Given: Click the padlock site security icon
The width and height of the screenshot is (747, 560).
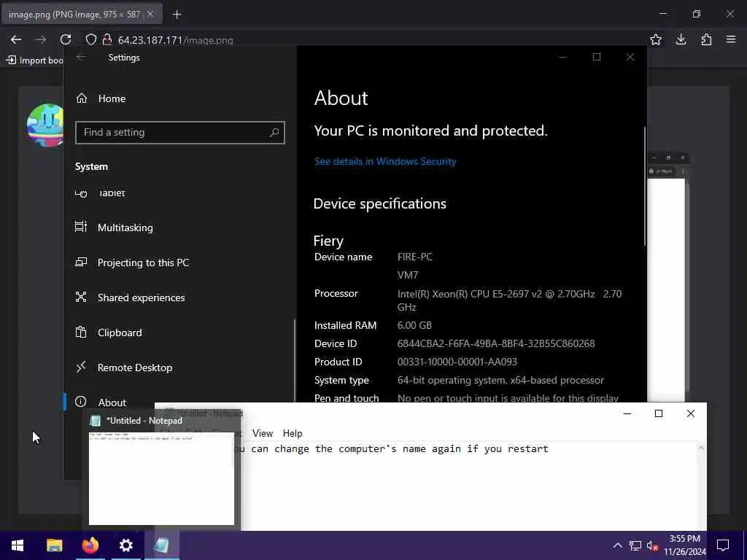Looking at the screenshot, I should pos(107,40).
